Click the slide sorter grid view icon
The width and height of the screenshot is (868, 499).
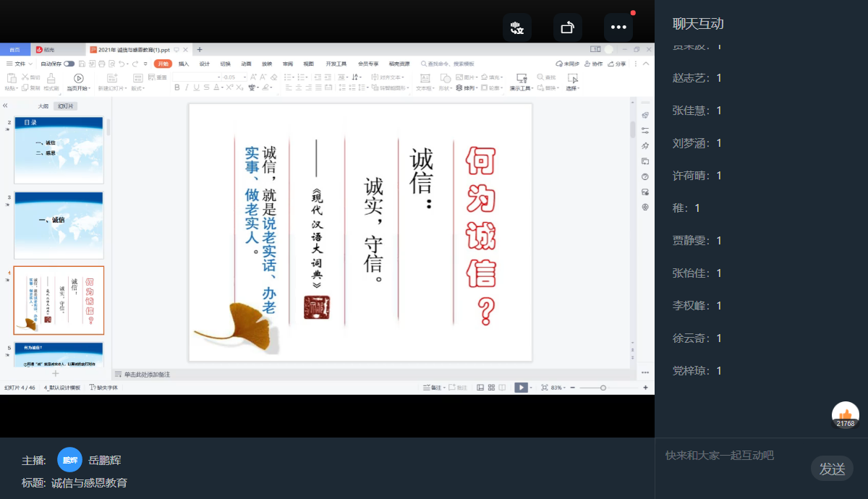pos(491,388)
